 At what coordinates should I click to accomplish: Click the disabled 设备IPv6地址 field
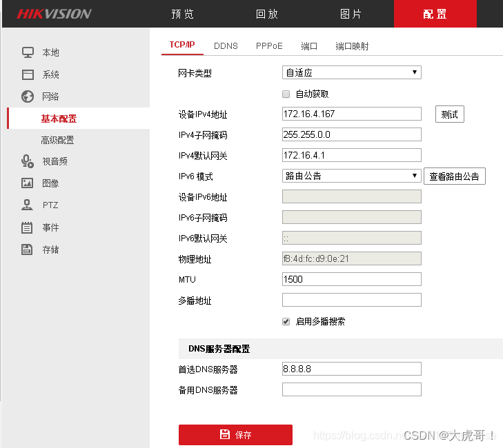point(352,196)
